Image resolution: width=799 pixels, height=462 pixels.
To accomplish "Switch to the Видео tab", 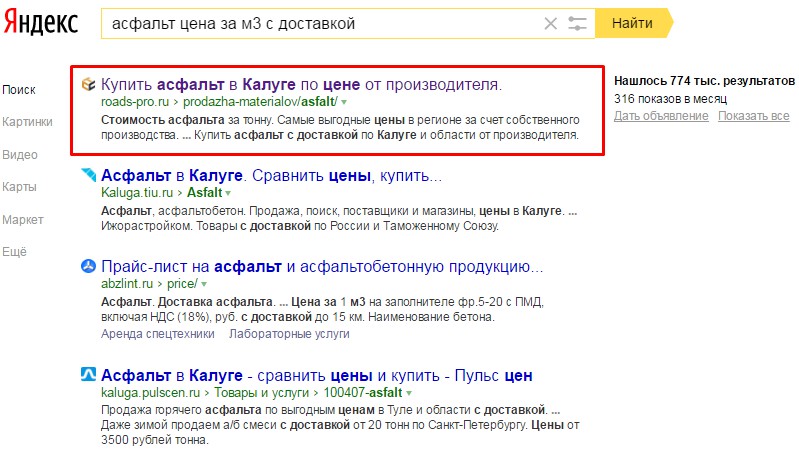I will (x=20, y=154).
